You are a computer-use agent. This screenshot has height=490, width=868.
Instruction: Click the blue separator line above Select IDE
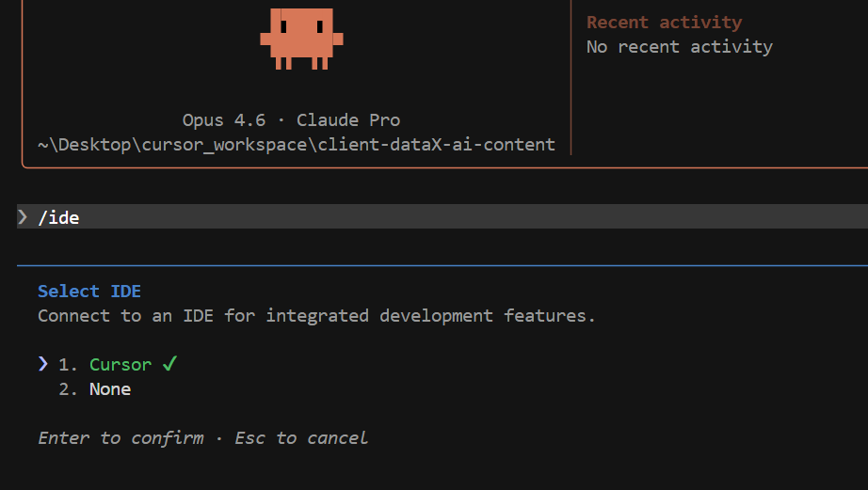(x=442, y=266)
